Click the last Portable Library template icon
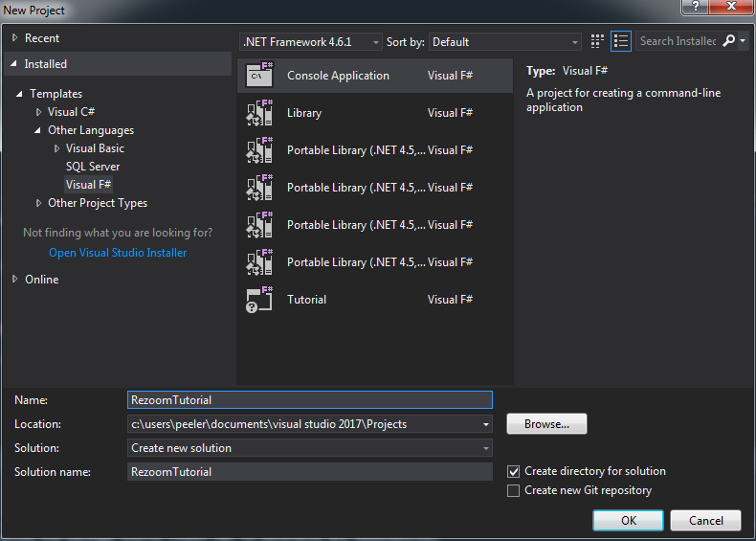The height and width of the screenshot is (541, 756). click(x=259, y=262)
